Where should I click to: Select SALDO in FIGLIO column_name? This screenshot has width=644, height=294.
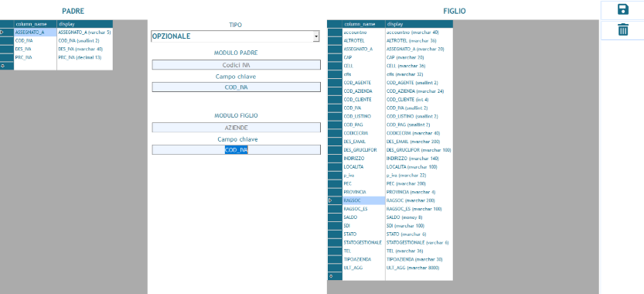coord(364,217)
